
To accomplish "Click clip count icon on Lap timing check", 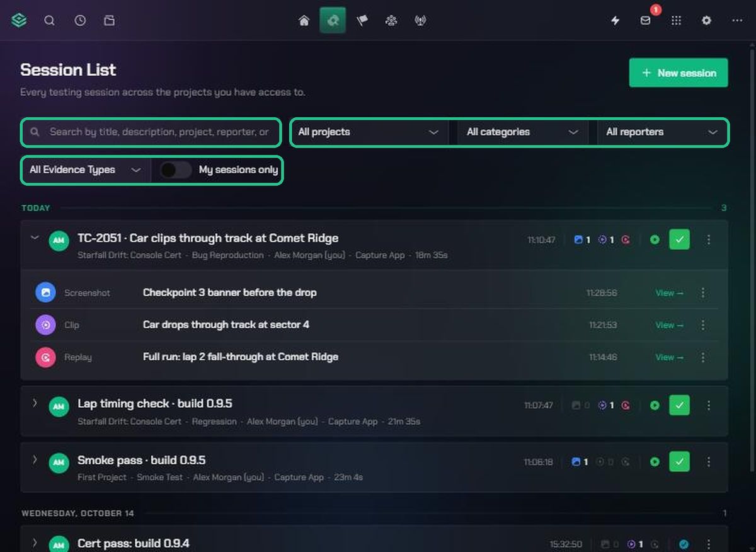I will [602, 405].
